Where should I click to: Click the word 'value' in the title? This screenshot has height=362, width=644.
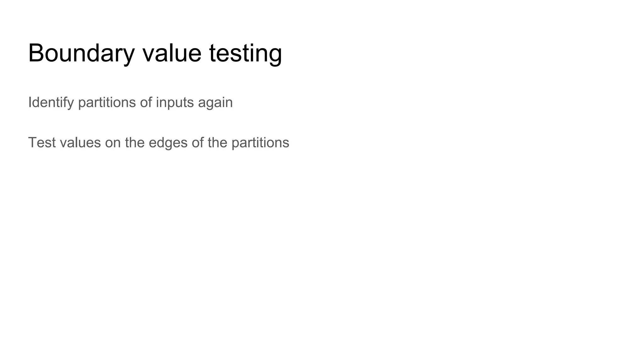point(172,53)
